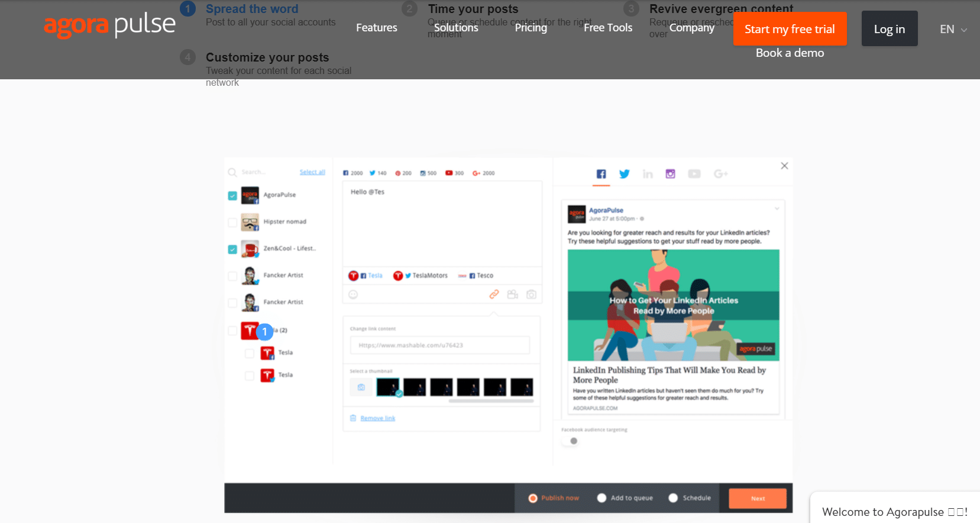Pick the Tesla Facebook mention suggestion

coord(366,276)
